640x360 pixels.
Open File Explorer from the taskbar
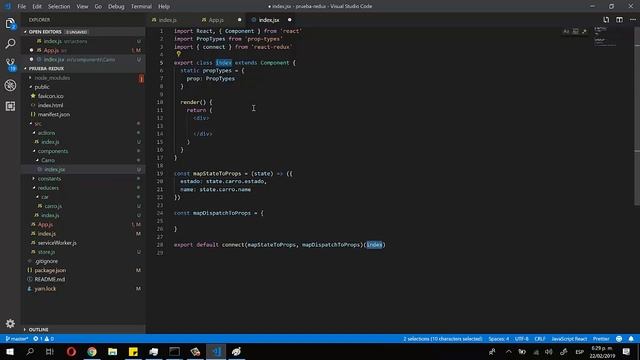pyautogui.click(x=113, y=351)
